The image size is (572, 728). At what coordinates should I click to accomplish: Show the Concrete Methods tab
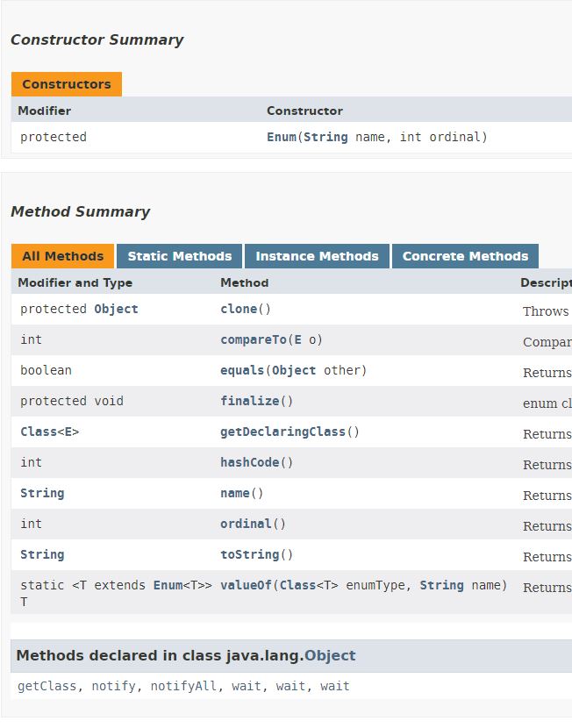point(465,256)
